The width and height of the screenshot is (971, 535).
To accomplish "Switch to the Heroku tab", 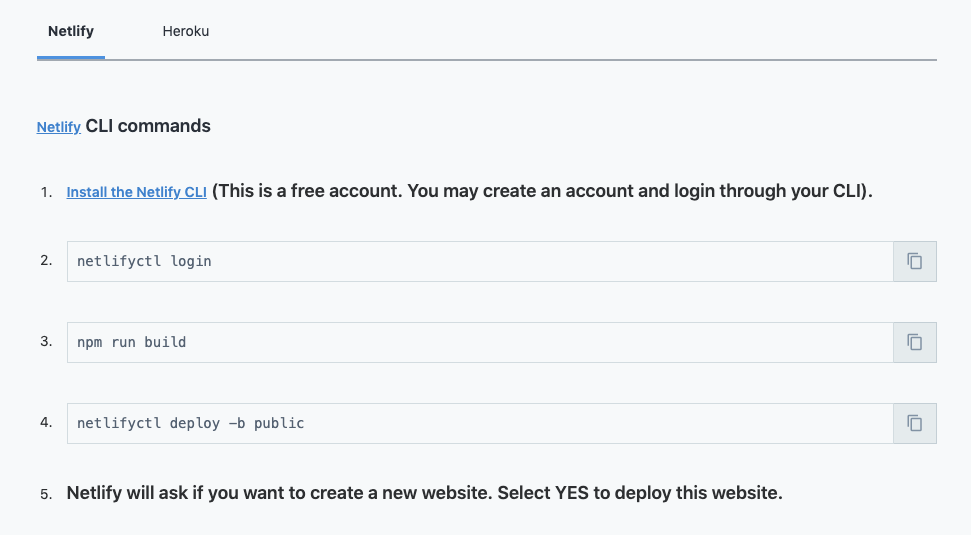I will 186,31.
